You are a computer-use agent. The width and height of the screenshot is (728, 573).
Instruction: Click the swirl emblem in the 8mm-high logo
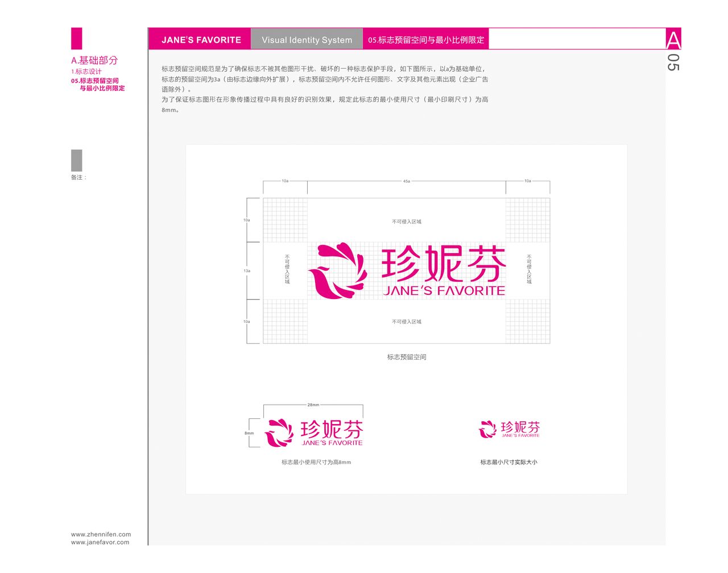(x=279, y=433)
